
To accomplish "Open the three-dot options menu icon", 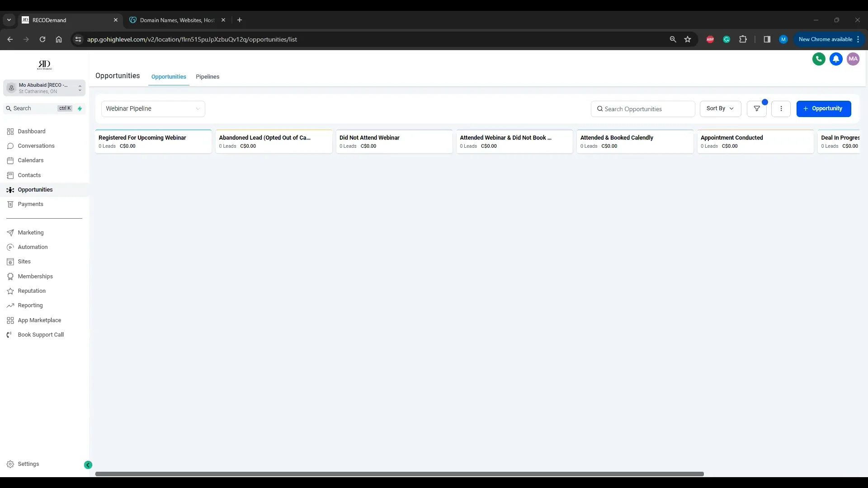I will [x=781, y=108].
